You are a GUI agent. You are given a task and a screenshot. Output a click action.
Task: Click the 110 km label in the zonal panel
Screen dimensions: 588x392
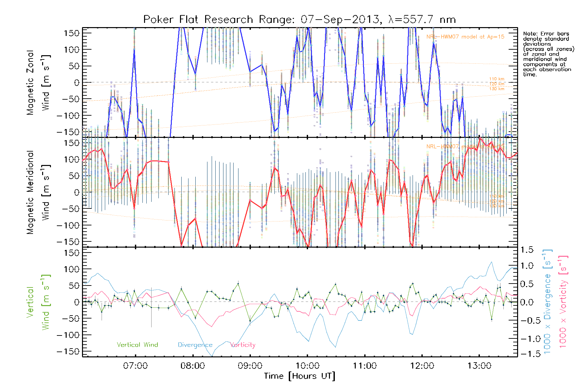tap(497, 79)
